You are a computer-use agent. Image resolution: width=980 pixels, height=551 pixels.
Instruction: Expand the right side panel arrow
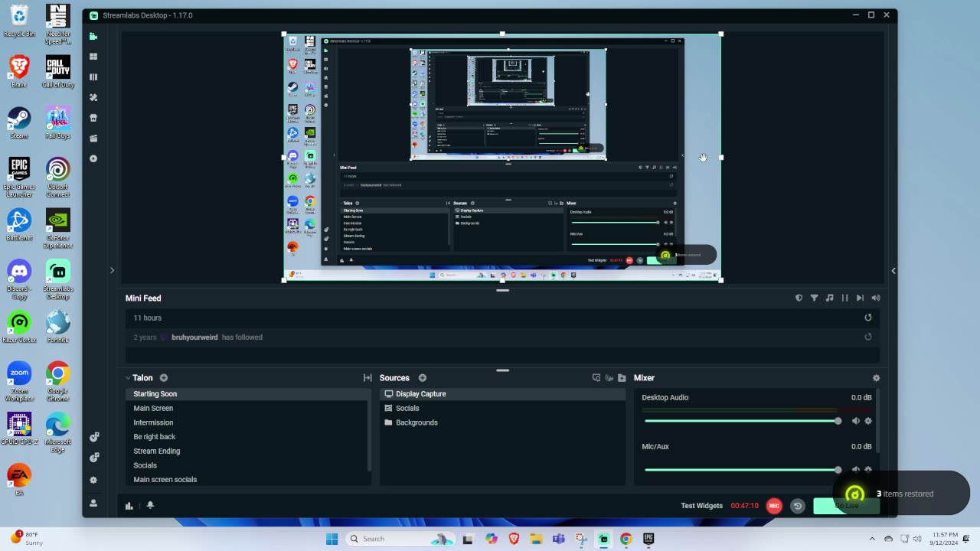pyautogui.click(x=893, y=270)
